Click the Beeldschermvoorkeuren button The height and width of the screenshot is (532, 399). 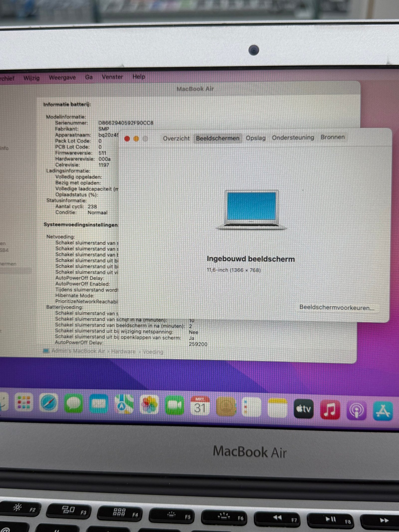pos(337,307)
